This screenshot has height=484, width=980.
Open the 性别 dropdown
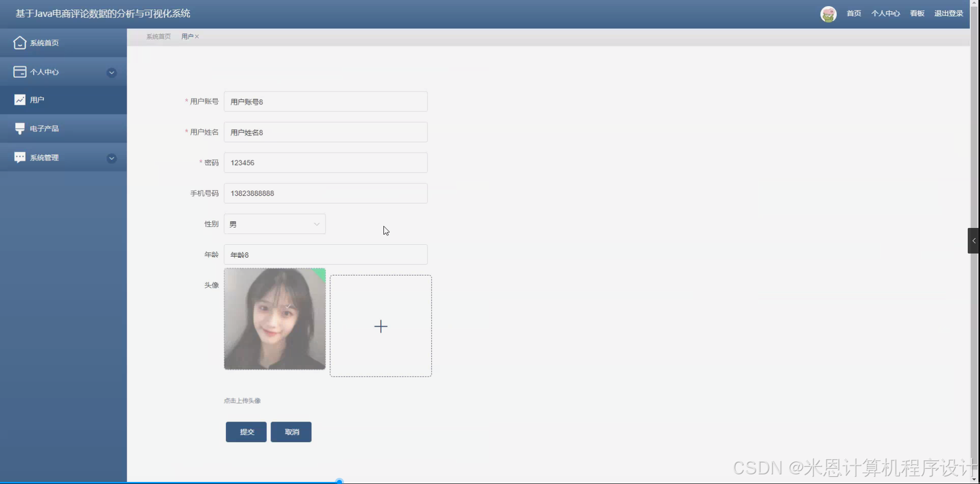[x=275, y=224]
